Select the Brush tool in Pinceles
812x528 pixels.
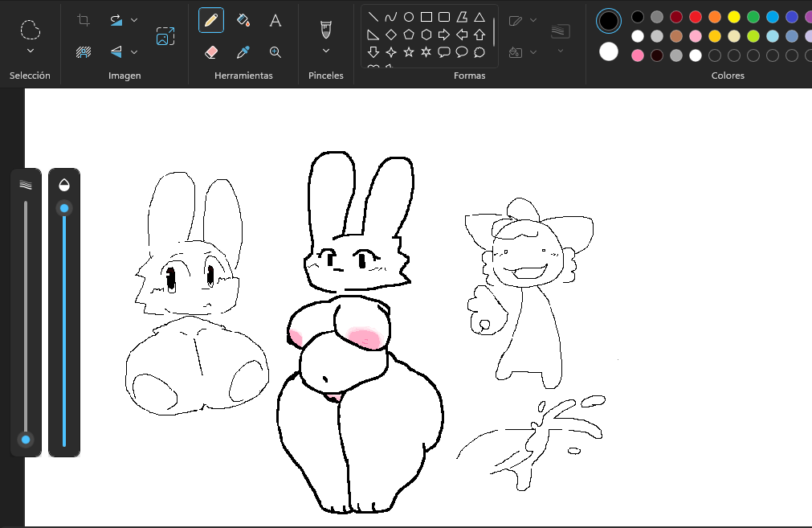tap(326, 30)
